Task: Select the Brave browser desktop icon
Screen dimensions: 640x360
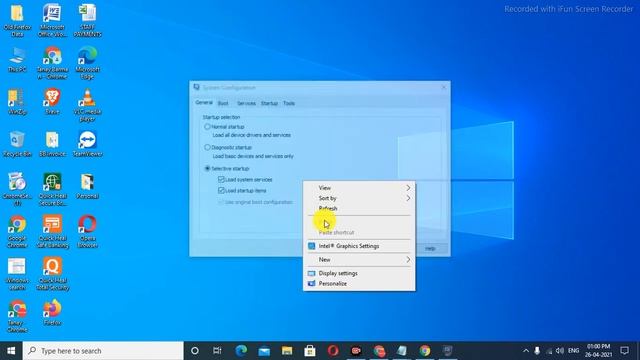Action: tap(52, 102)
